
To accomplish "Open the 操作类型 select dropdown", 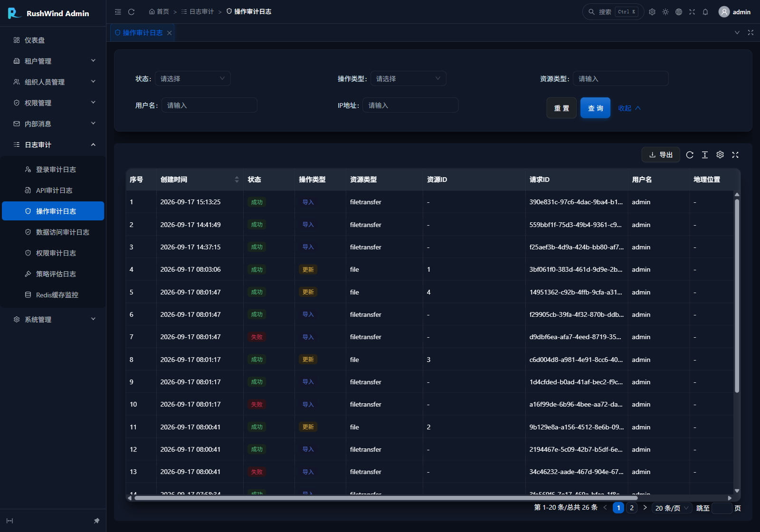I will 408,78.
